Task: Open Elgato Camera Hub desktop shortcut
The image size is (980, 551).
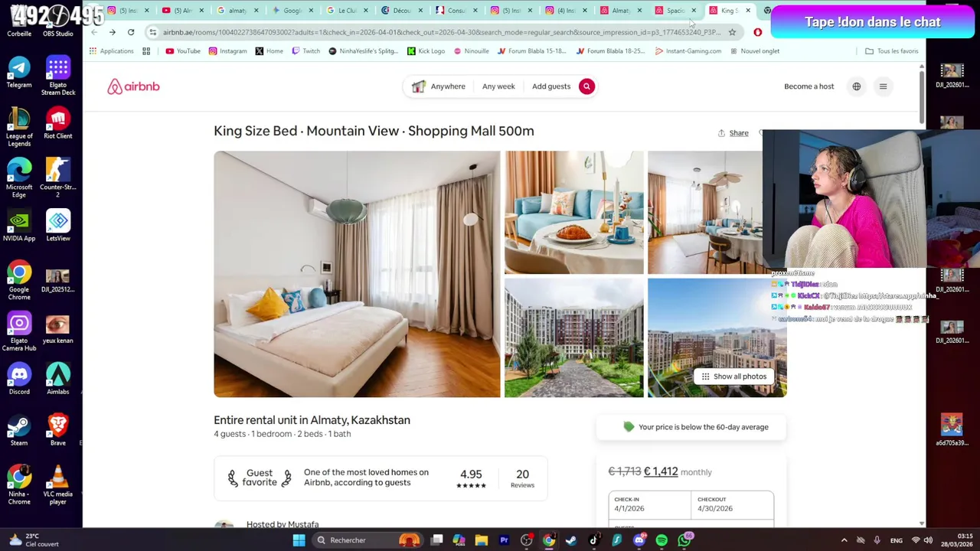Action: click(x=19, y=332)
